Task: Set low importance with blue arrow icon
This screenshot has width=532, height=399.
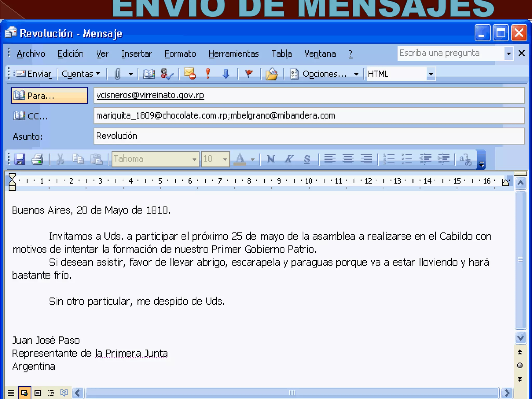Action: click(x=226, y=74)
